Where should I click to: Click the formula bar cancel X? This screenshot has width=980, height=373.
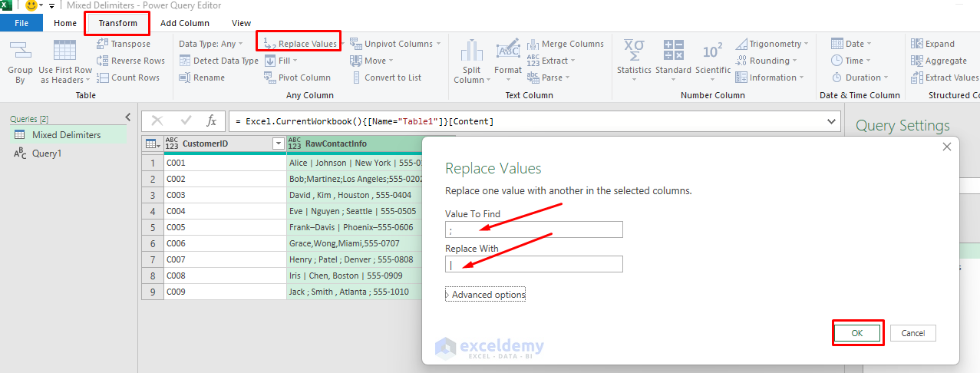(x=157, y=121)
